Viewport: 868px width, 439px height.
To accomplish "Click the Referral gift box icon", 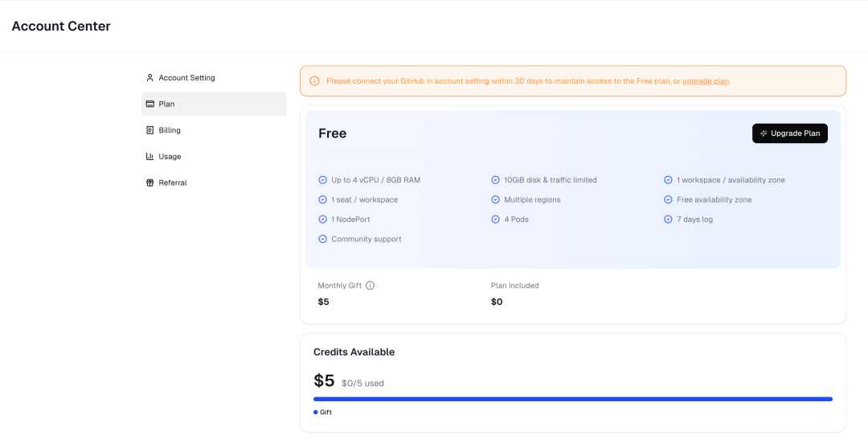I will [x=149, y=183].
